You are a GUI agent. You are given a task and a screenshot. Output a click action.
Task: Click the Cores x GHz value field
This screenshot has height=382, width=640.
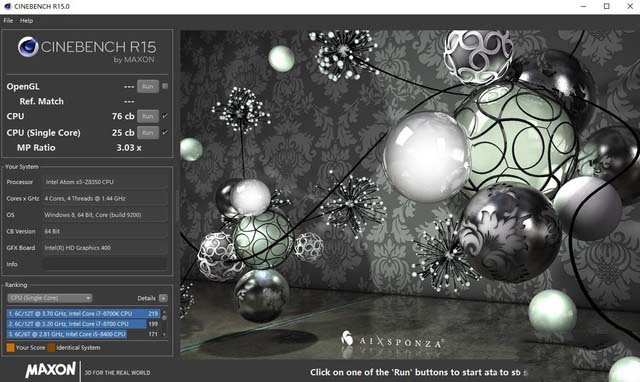tap(105, 198)
